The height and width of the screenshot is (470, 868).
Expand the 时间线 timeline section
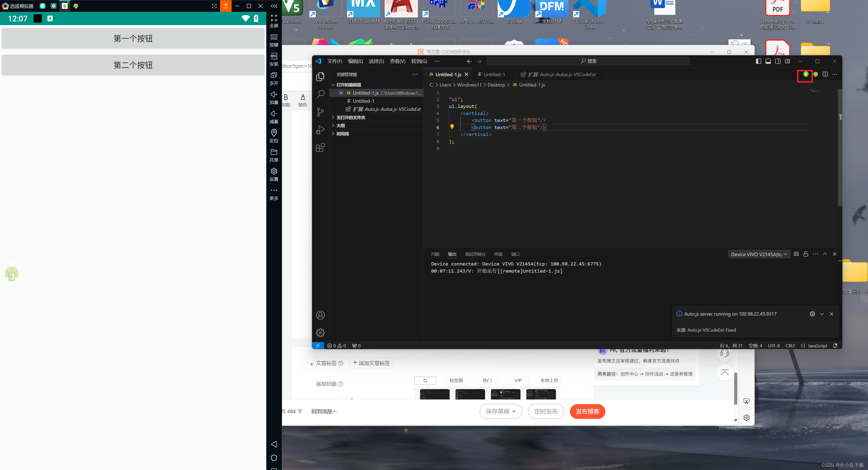(x=342, y=134)
